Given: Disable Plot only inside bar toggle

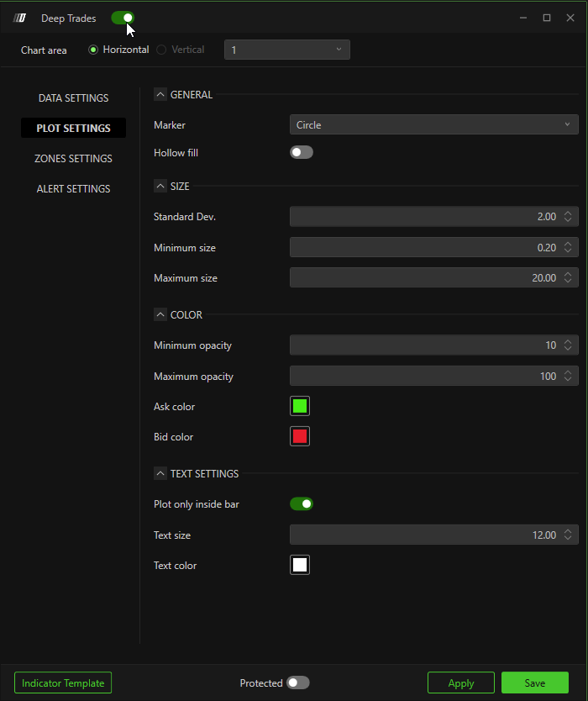Looking at the screenshot, I should click(302, 504).
